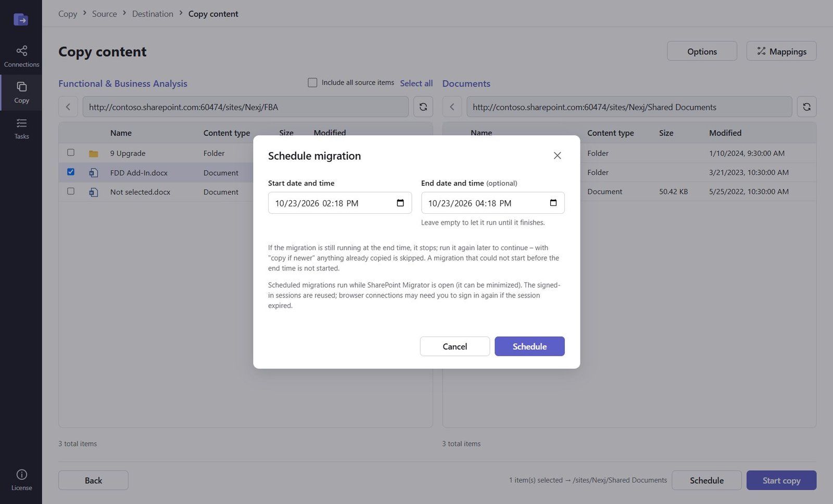Toggle Include all source items checkbox

pyautogui.click(x=312, y=83)
